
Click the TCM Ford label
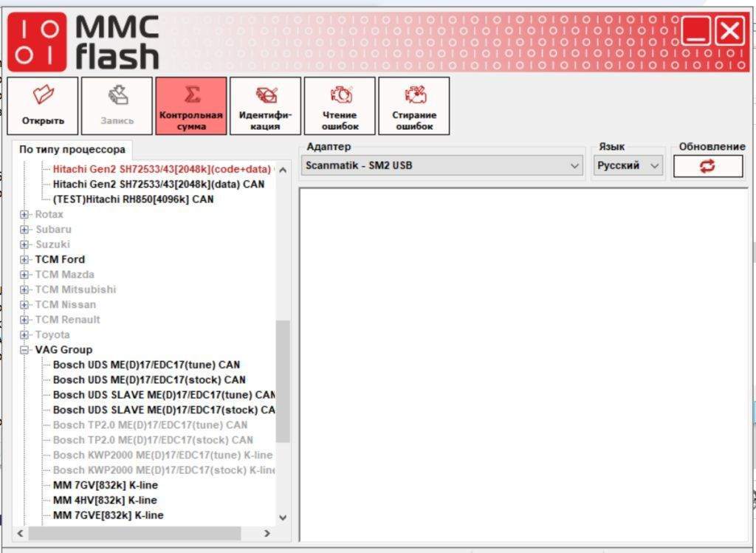(x=60, y=259)
